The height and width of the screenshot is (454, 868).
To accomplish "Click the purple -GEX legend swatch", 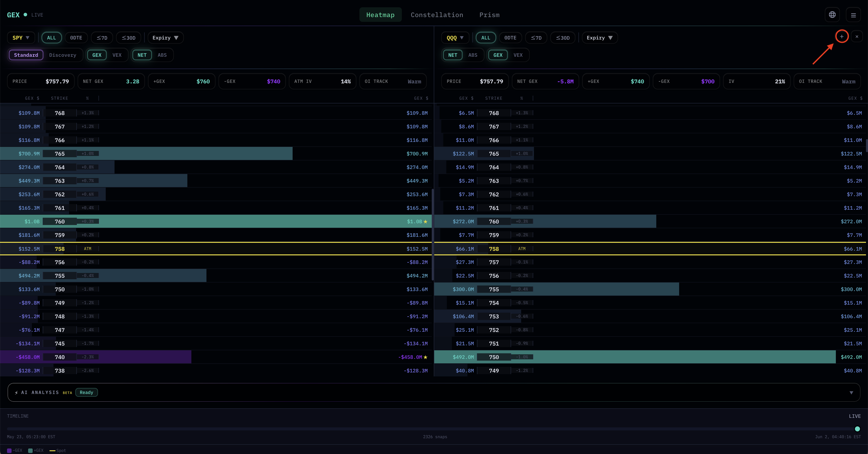I will (x=9, y=451).
